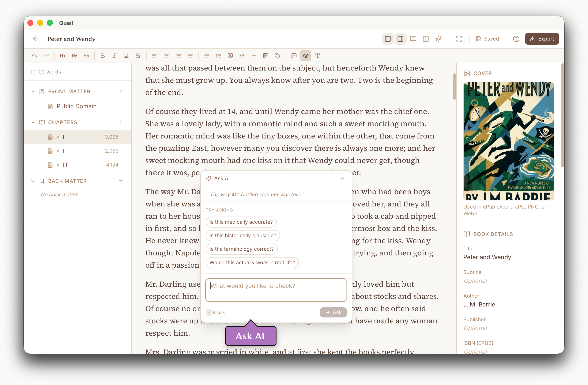
Task: Justify text alignment
Action: point(190,56)
